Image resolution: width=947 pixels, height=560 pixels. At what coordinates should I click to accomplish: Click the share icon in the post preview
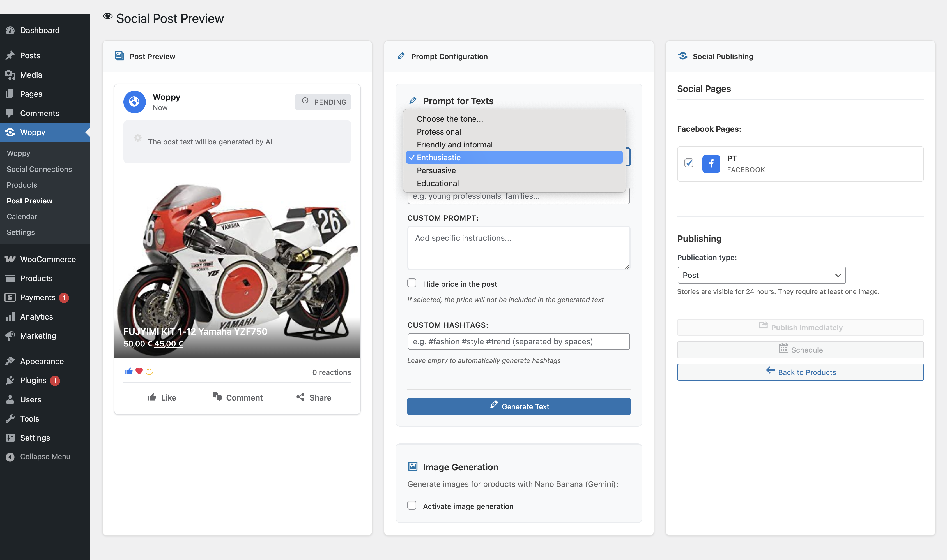(300, 397)
